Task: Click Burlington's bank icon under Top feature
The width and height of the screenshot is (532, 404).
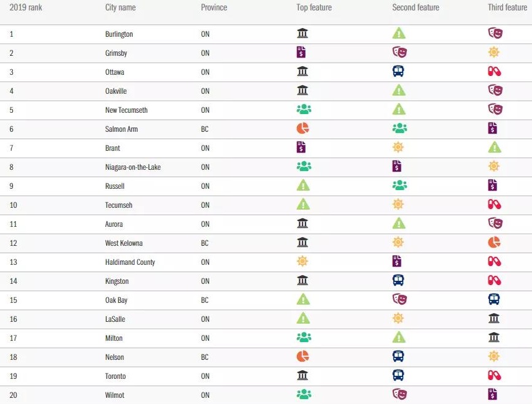Action: point(302,34)
